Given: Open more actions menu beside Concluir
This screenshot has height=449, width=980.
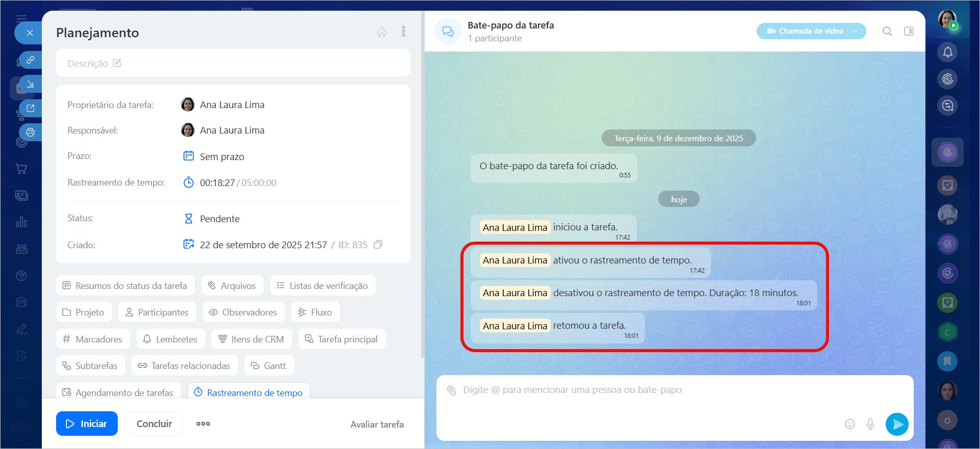Looking at the screenshot, I should pos(203,424).
